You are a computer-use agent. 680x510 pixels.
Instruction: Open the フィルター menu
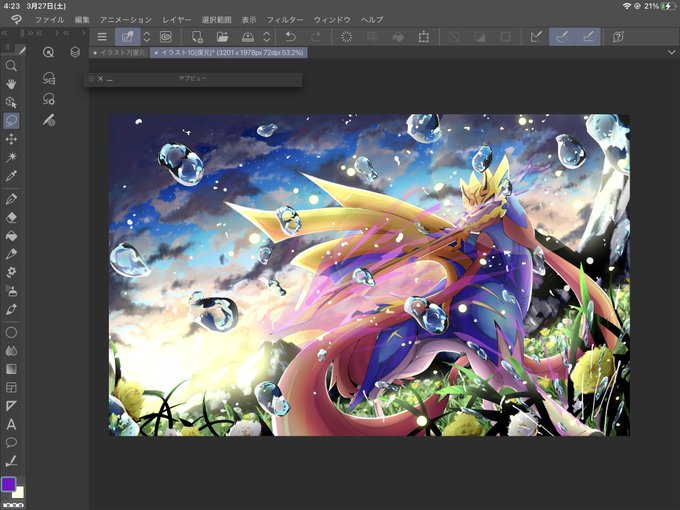pyautogui.click(x=285, y=20)
